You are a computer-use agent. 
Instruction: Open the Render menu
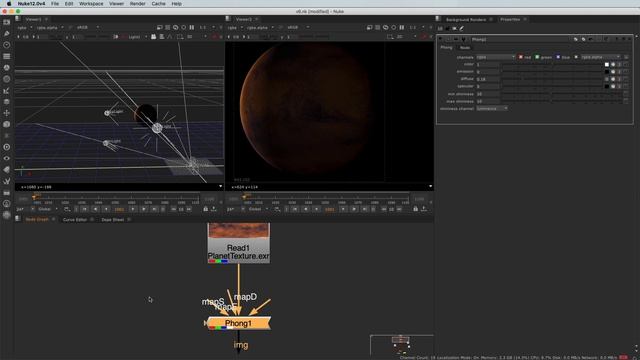point(138,4)
